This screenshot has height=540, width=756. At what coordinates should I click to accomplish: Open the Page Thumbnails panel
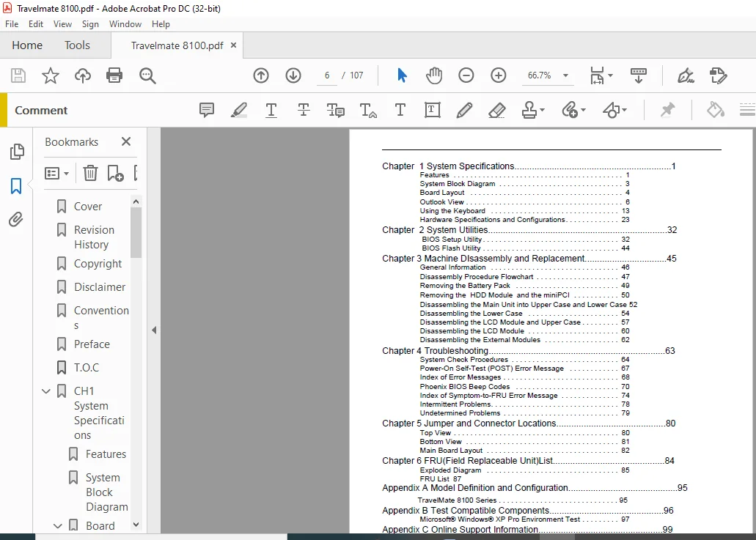point(16,152)
